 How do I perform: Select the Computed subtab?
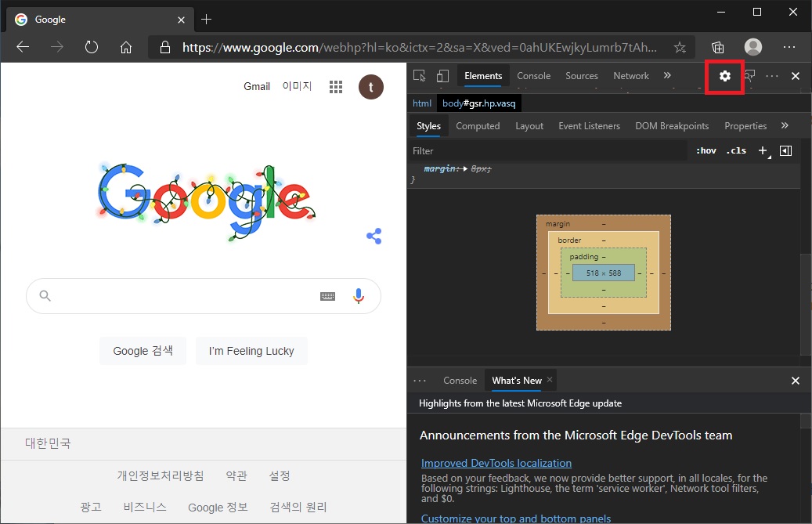point(478,126)
